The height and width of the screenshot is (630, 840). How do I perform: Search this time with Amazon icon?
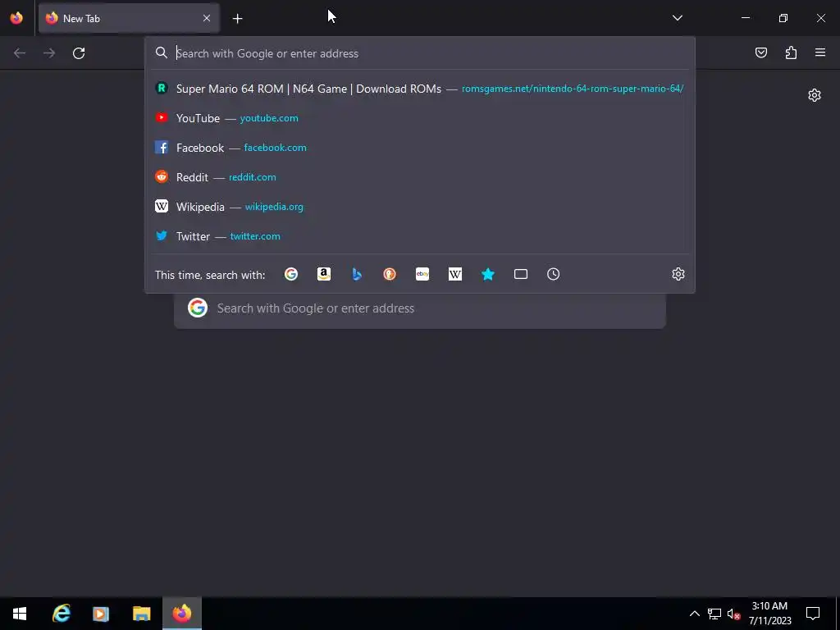pos(323,274)
